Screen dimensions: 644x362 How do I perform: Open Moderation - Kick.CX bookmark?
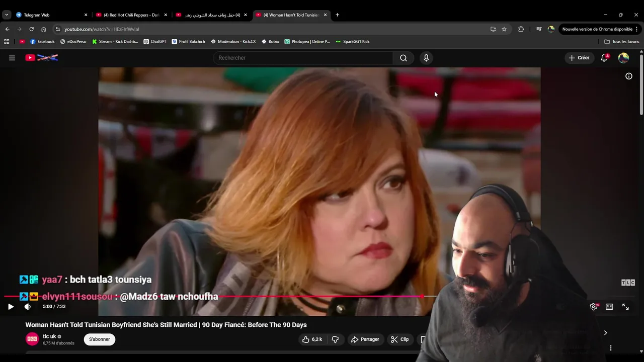point(233,42)
